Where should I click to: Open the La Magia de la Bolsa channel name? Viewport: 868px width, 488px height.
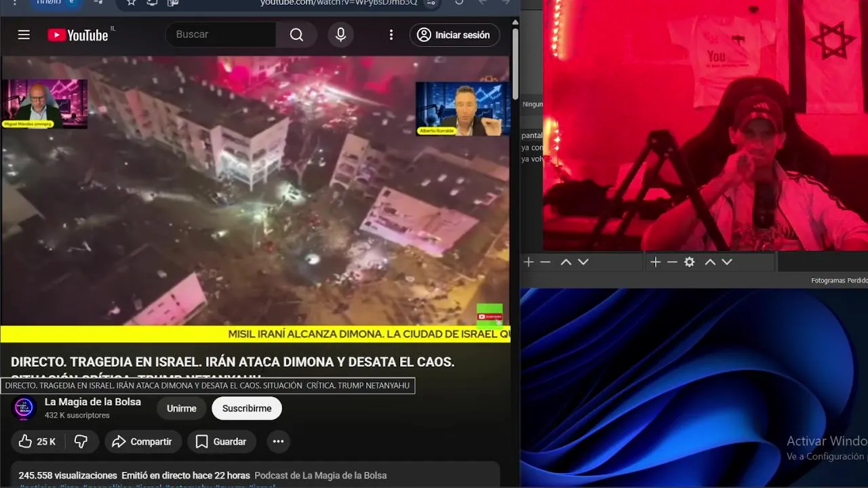(93, 402)
